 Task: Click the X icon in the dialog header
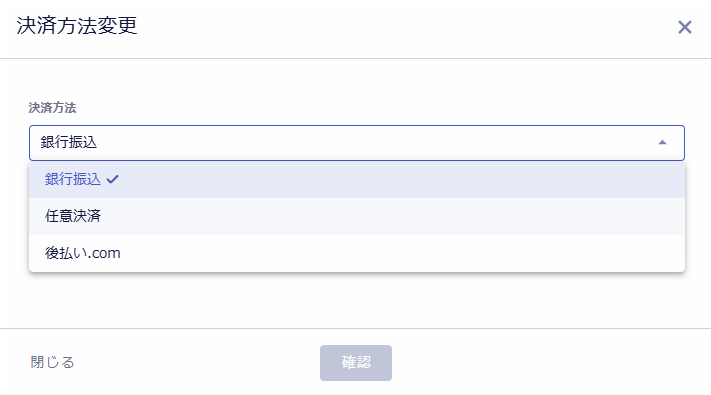coord(685,27)
